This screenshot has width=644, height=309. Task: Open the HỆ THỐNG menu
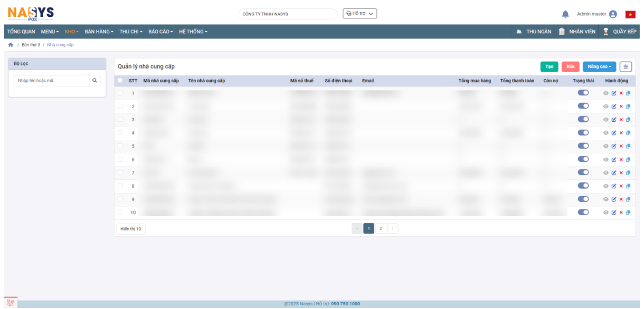193,32
